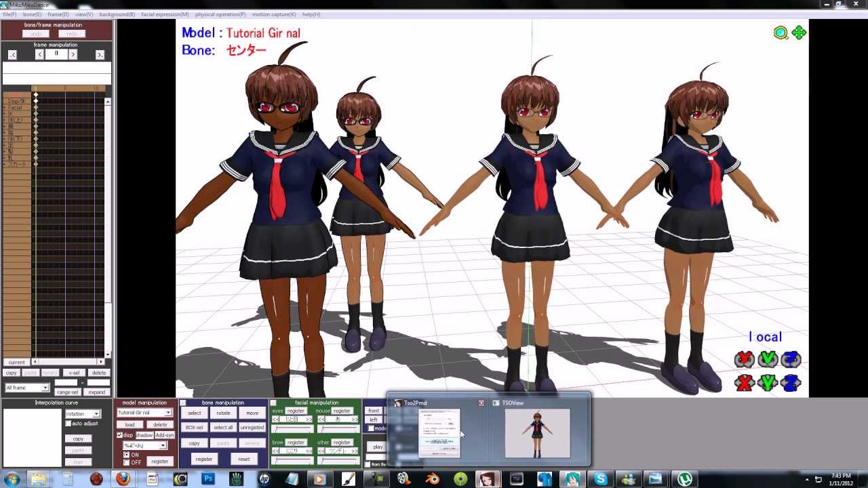
Task: Adjust the brow morph slider
Action: (x=293, y=460)
